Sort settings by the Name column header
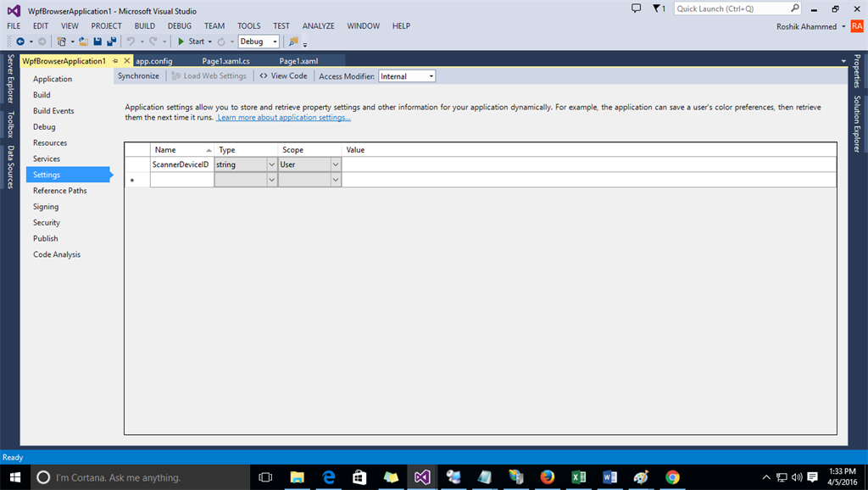The height and width of the screenshot is (490, 868). [181, 149]
